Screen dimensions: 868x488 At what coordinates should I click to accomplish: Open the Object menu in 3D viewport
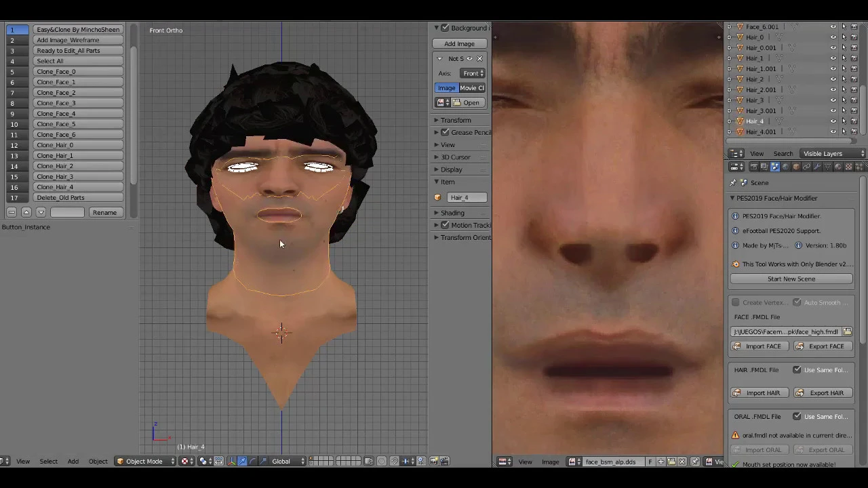coord(98,462)
